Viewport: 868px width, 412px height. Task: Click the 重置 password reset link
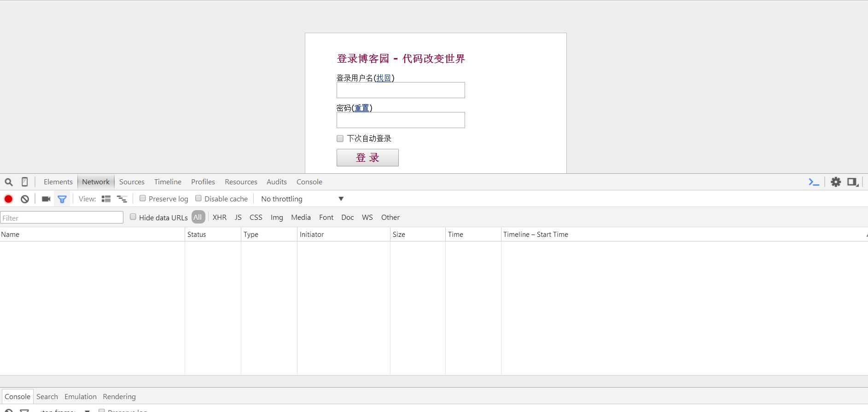click(362, 108)
